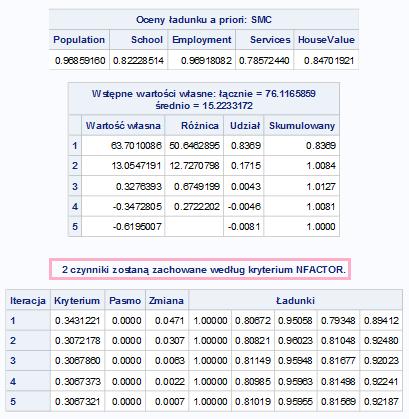Image resolution: width=409 pixels, height=419 pixels.
Task: Click difference value 50.6462895
Action: (195, 146)
